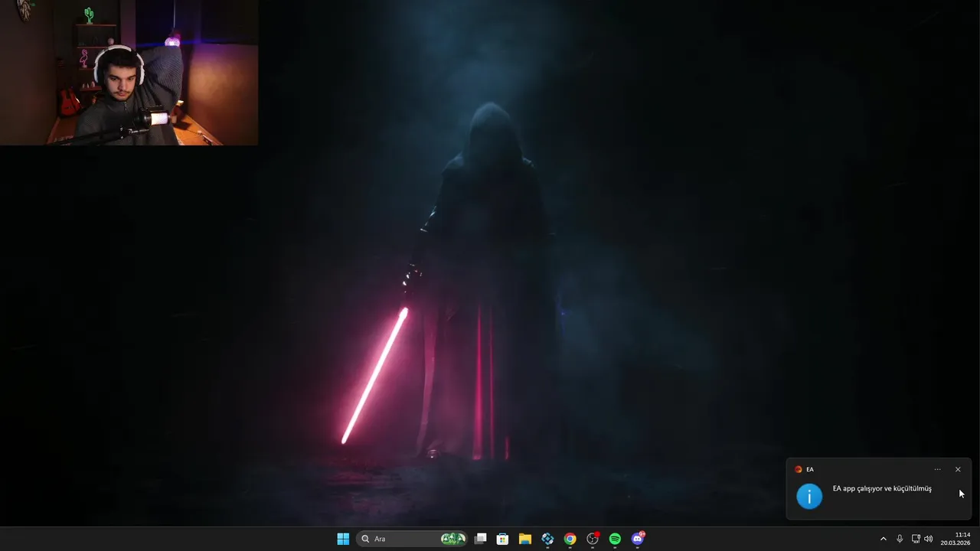Launch Microsoft Store from the taskbar
Viewport: 980px width, 551px height.
pos(502,539)
